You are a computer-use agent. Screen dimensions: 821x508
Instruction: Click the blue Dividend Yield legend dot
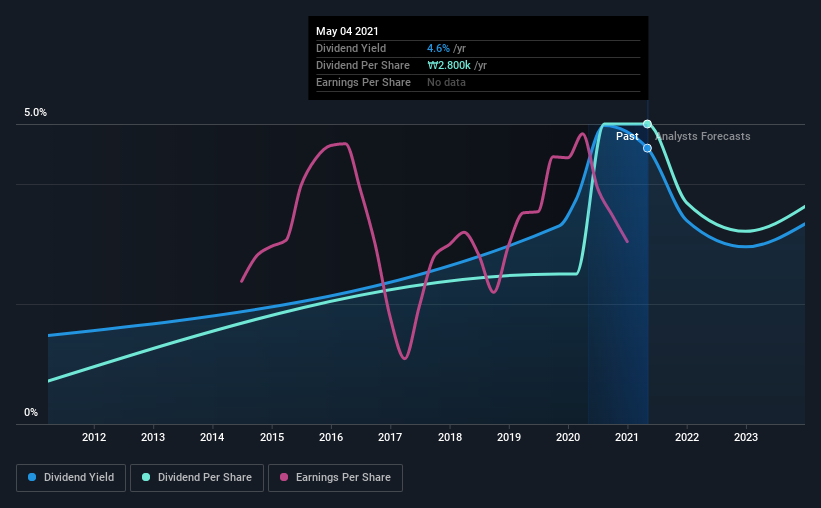[32, 477]
